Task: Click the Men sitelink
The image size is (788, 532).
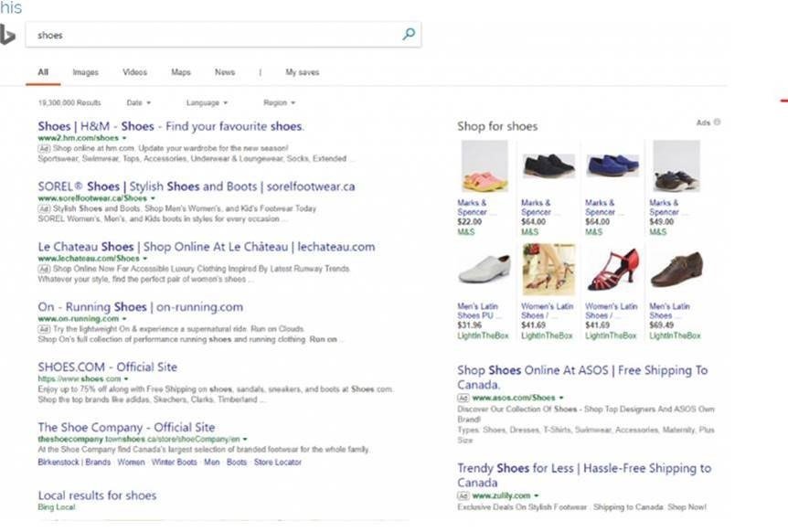Action: click(211, 462)
